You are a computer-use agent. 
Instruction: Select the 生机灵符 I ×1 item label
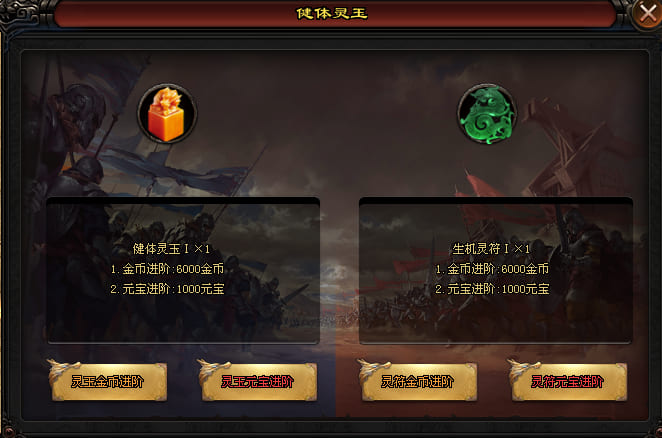pyautogui.click(x=491, y=249)
